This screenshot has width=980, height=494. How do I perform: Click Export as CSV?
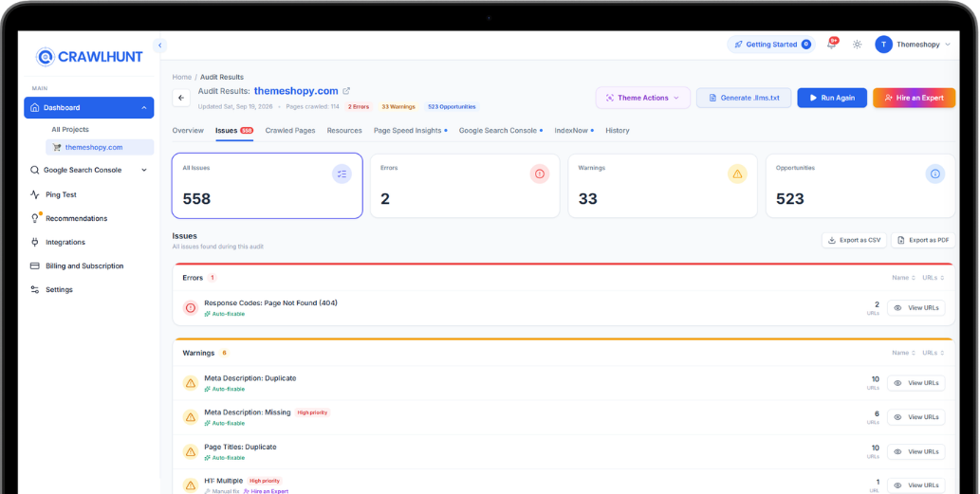point(854,240)
